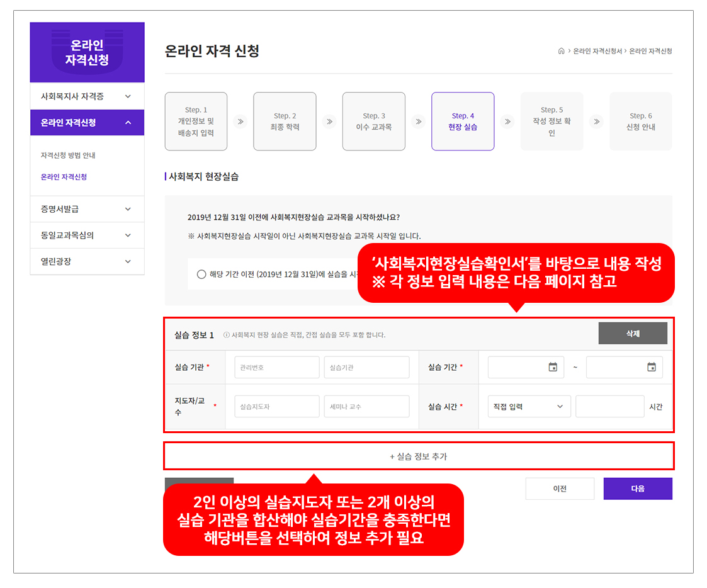Open the practice end date calendar icon

pyautogui.click(x=652, y=367)
